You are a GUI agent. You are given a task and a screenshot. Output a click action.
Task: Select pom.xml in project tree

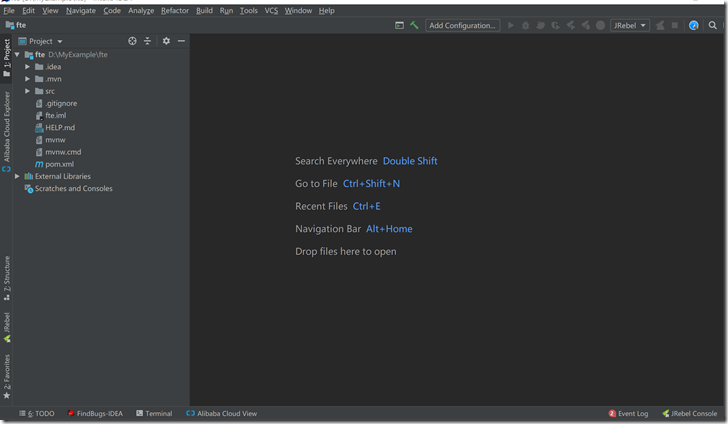click(x=59, y=164)
